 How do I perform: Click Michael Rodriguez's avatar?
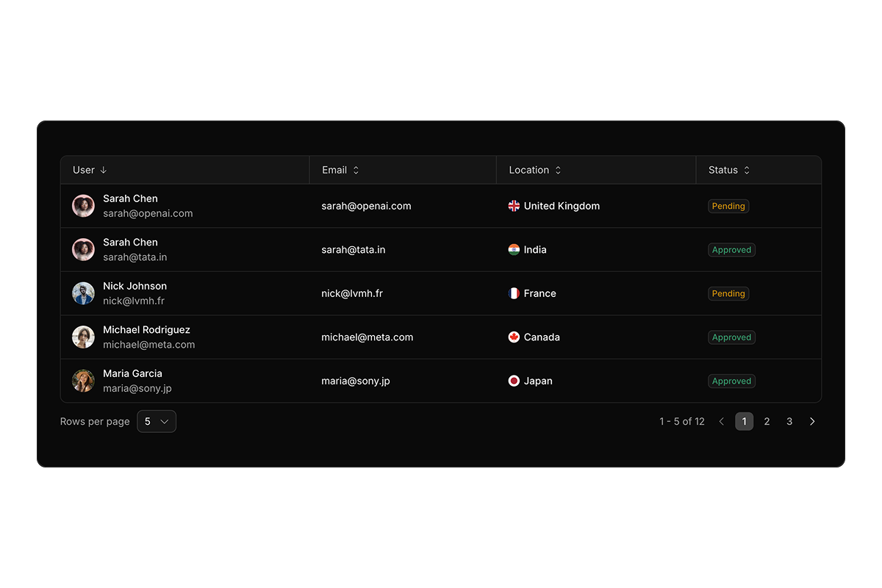[x=83, y=337]
